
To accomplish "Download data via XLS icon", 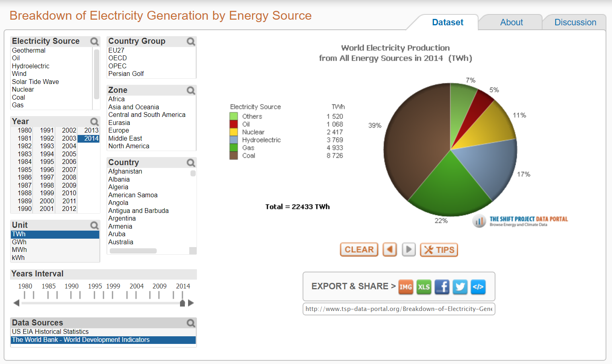I will click(x=424, y=287).
